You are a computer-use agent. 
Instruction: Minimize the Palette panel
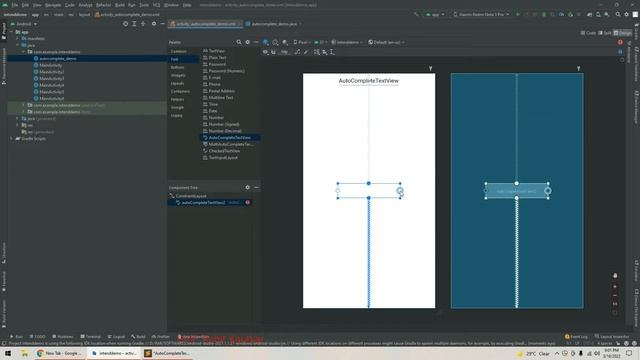click(x=256, y=42)
